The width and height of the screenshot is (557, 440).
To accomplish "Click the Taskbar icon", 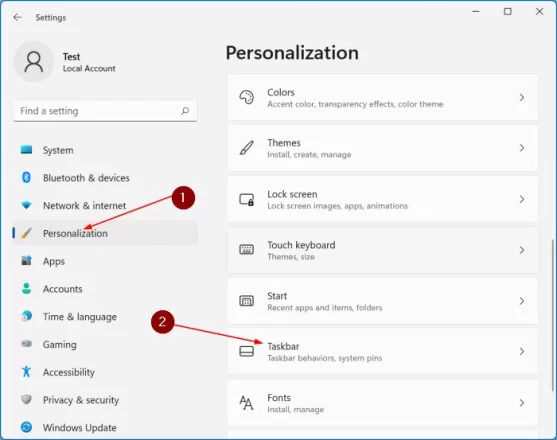I will point(247,352).
